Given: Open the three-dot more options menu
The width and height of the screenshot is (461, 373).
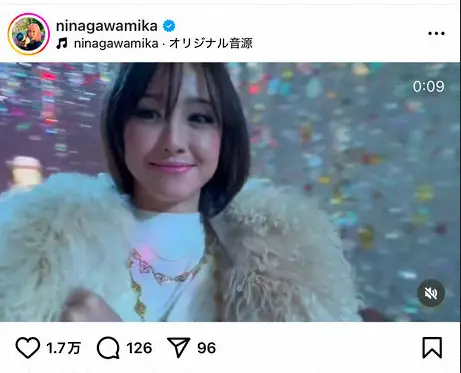Looking at the screenshot, I should 436,33.
